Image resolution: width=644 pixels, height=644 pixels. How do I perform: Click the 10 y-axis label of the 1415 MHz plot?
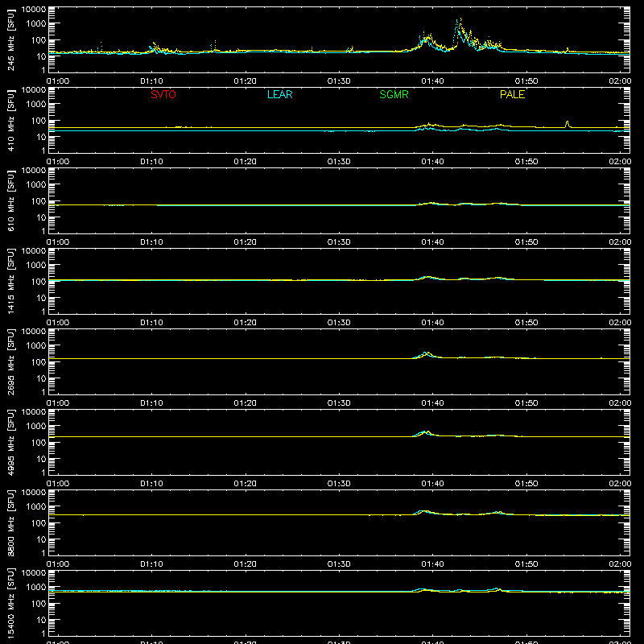41,298
